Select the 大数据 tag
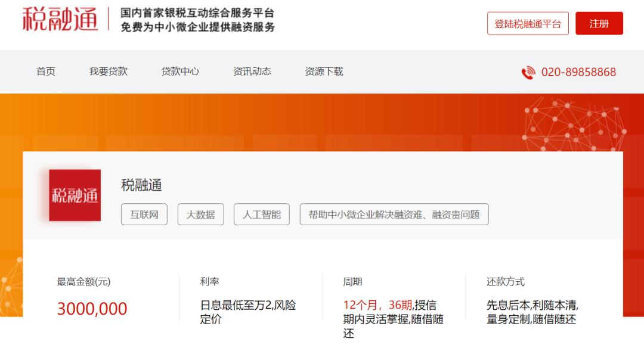644x345 pixels. click(x=200, y=215)
